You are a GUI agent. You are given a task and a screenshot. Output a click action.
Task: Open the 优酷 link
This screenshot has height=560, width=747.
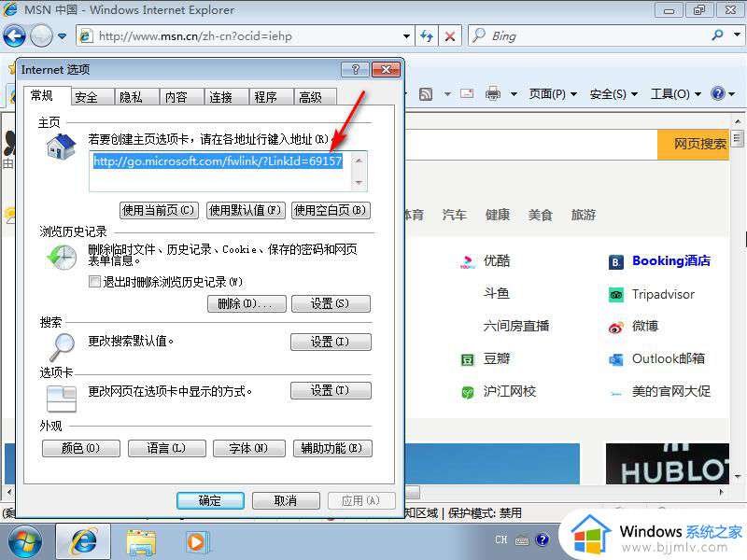[497, 260]
